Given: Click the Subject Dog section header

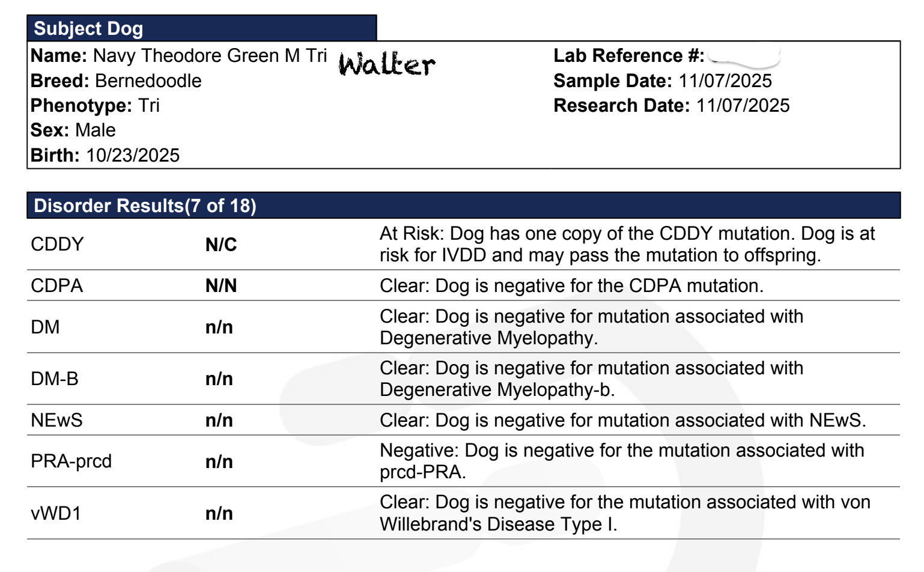Looking at the screenshot, I should pos(202,28).
